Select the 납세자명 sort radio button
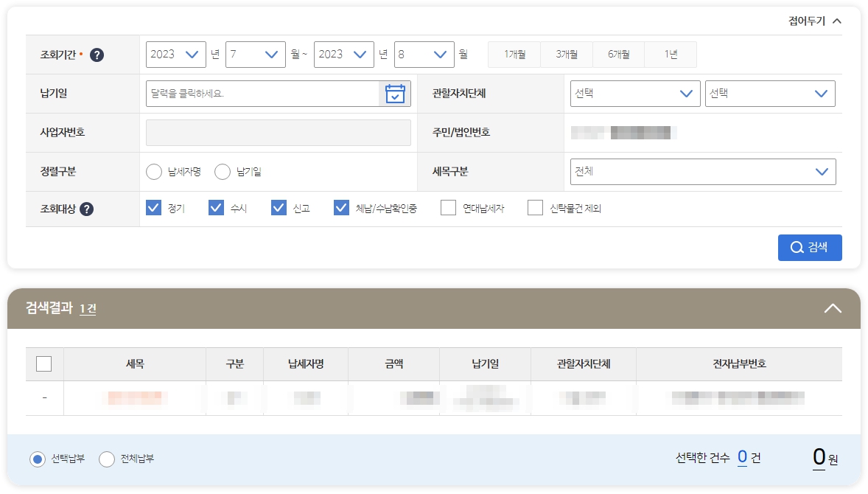 (153, 171)
